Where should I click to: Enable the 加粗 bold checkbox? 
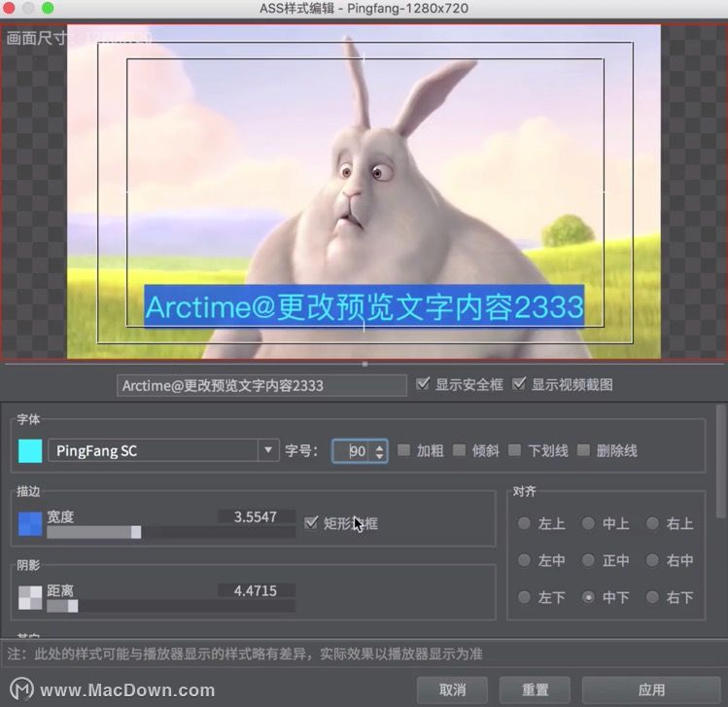click(x=404, y=450)
